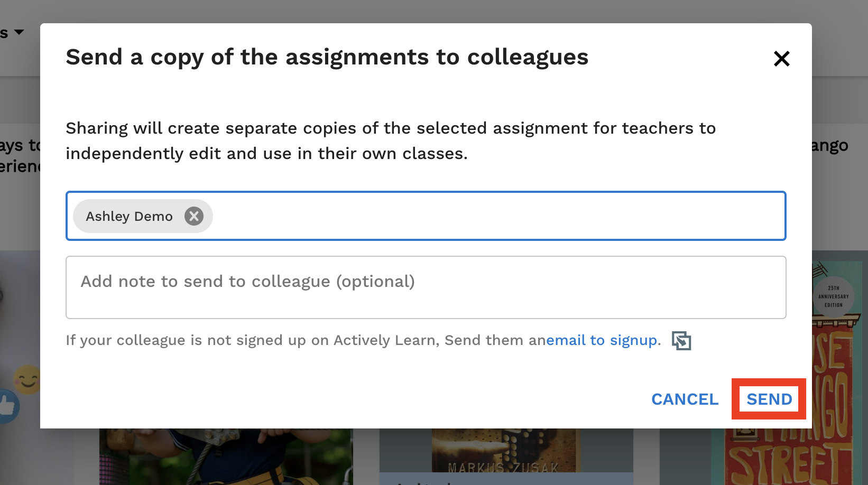Expand the dropdown arrow in top-left corner
This screenshot has width=868, height=485.
point(19,32)
